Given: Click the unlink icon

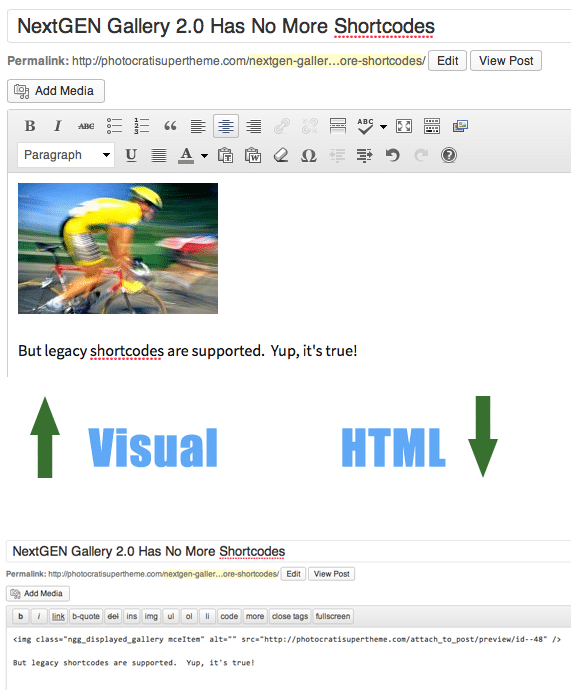Looking at the screenshot, I should (310, 126).
